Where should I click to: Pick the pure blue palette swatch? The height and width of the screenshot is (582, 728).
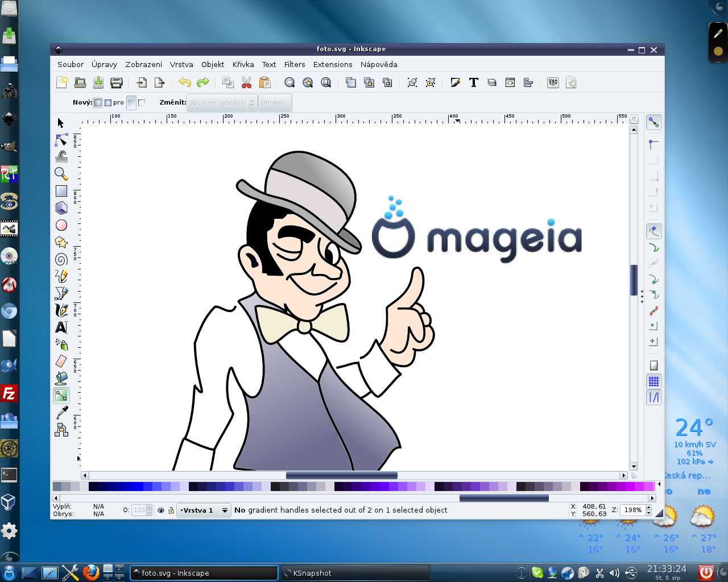click(138, 487)
